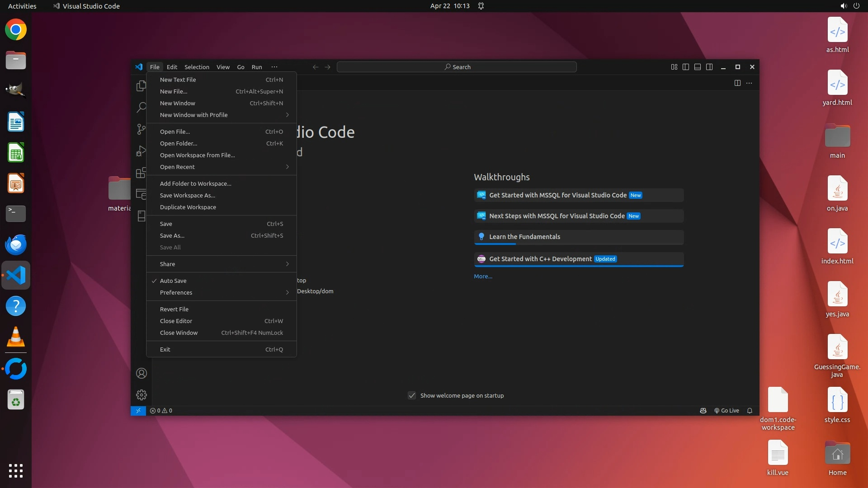Click the Go Live status bar button

(726, 411)
